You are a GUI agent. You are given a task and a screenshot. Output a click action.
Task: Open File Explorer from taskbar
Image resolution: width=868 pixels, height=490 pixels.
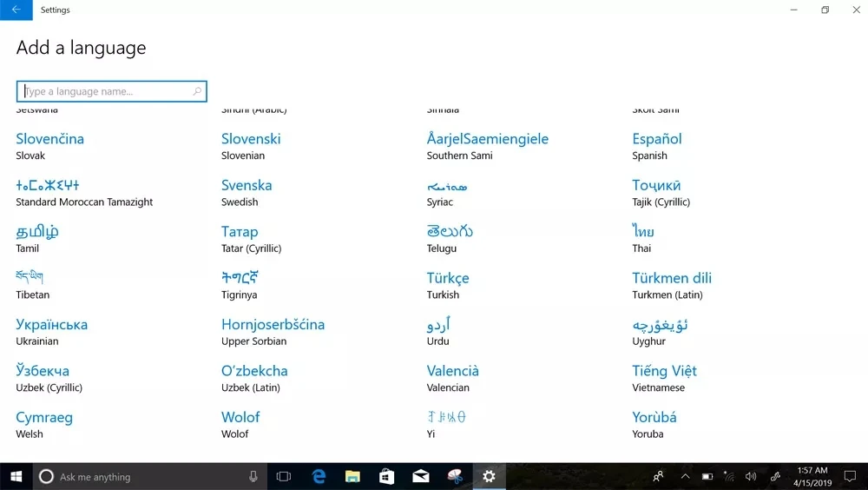tap(352, 477)
